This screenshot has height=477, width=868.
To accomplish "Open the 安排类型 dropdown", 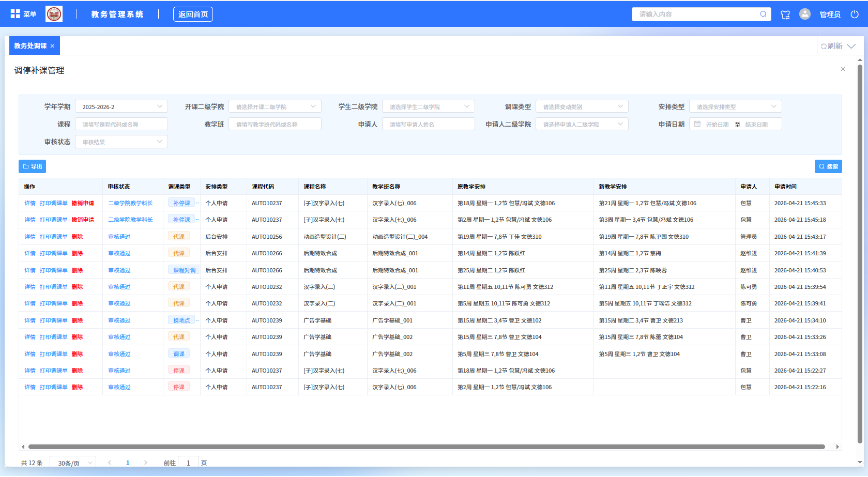I will [x=736, y=106].
